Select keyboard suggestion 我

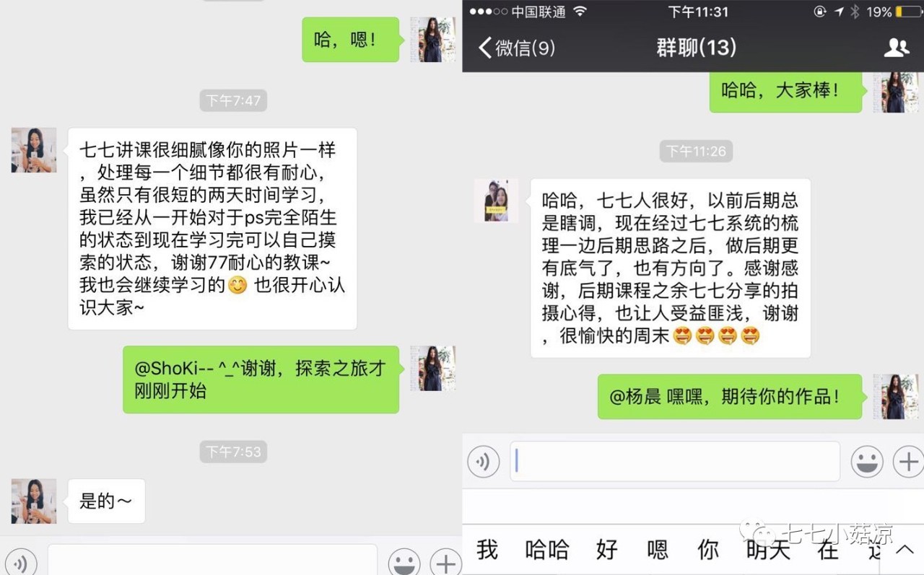click(487, 550)
